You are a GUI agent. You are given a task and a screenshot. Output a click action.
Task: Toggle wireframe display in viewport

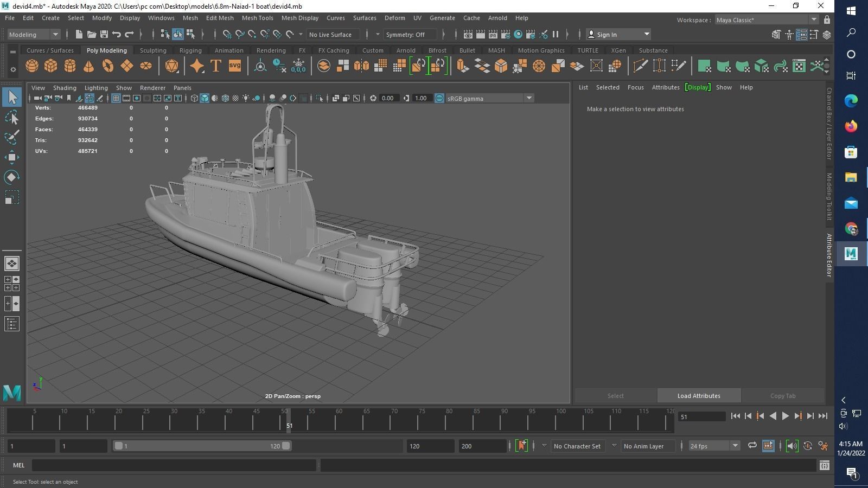[194, 98]
